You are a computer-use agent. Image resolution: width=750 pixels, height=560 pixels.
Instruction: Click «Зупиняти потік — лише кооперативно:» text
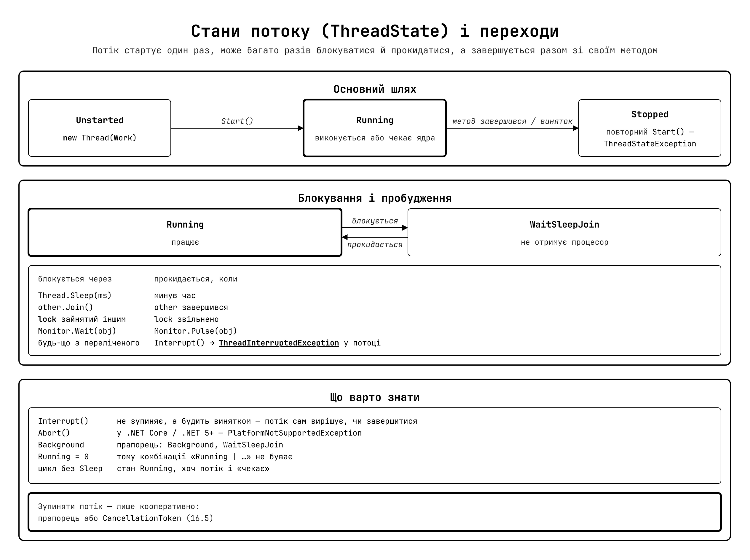point(119,506)
